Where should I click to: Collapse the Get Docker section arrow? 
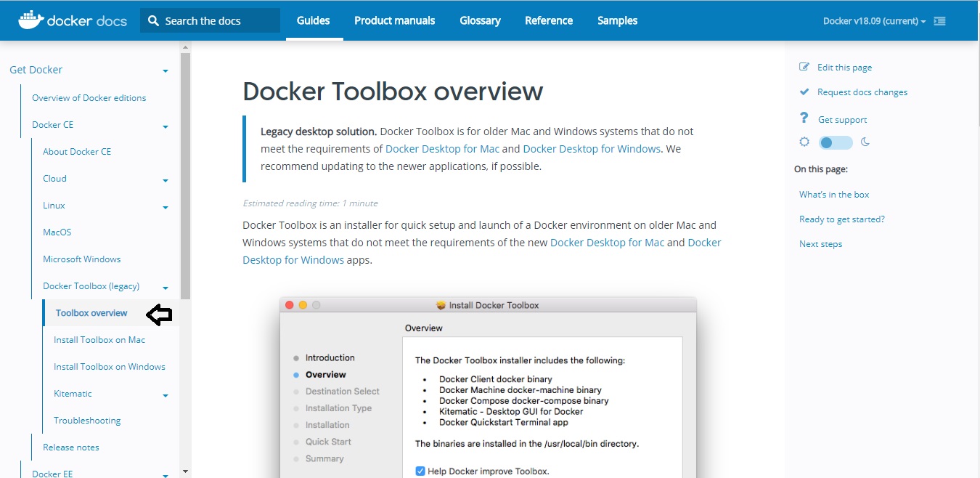166,71
